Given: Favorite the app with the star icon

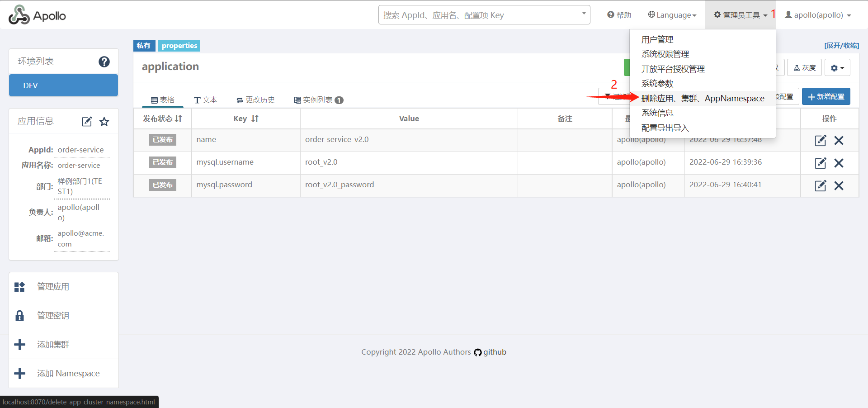Looking at the screenshot, I should tap(104, 121).
